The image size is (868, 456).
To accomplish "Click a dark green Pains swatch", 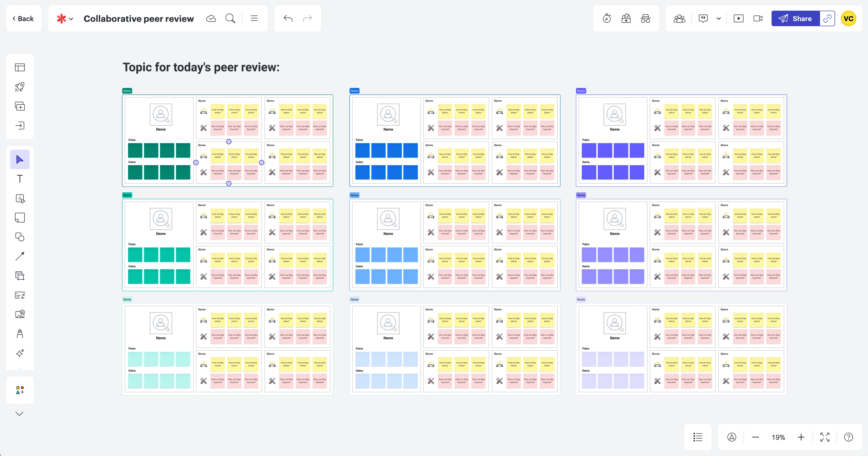I will click(135, 150).
